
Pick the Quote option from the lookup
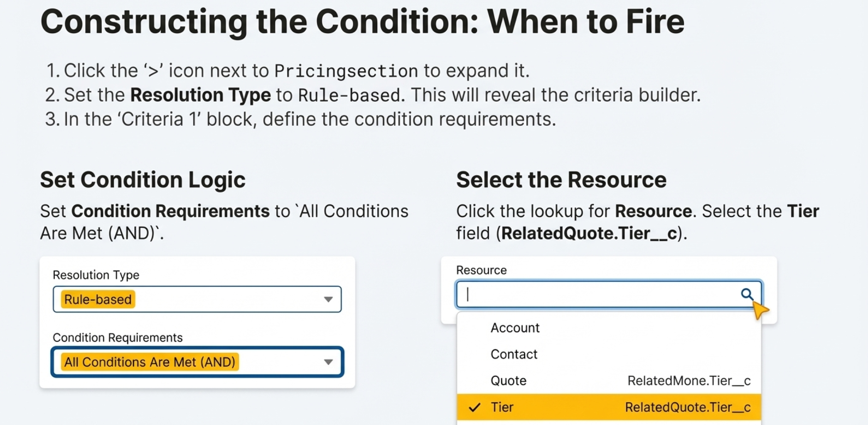click(x=509, y=381)
